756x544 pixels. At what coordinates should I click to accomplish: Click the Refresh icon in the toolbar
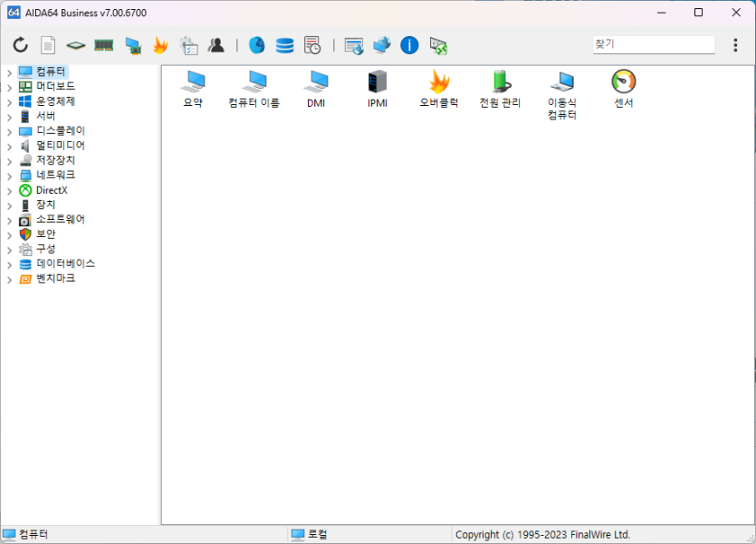[x=20, y=45]
